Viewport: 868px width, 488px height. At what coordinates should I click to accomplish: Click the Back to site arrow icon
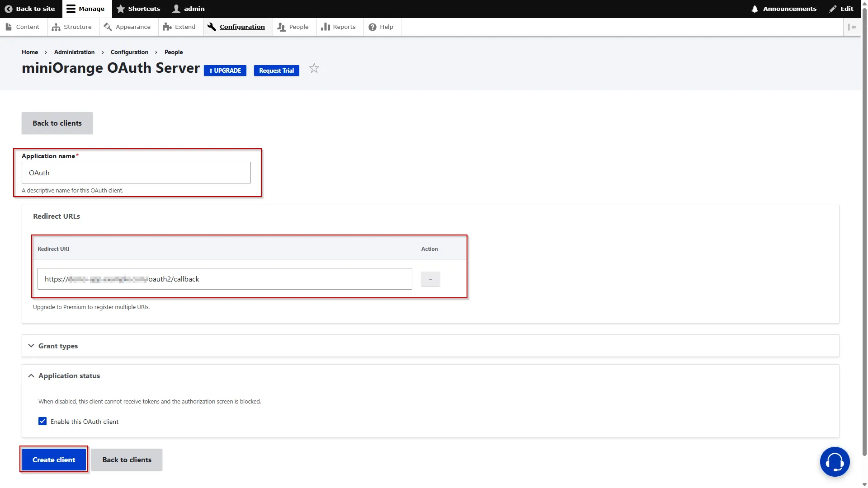click(9, 9)
